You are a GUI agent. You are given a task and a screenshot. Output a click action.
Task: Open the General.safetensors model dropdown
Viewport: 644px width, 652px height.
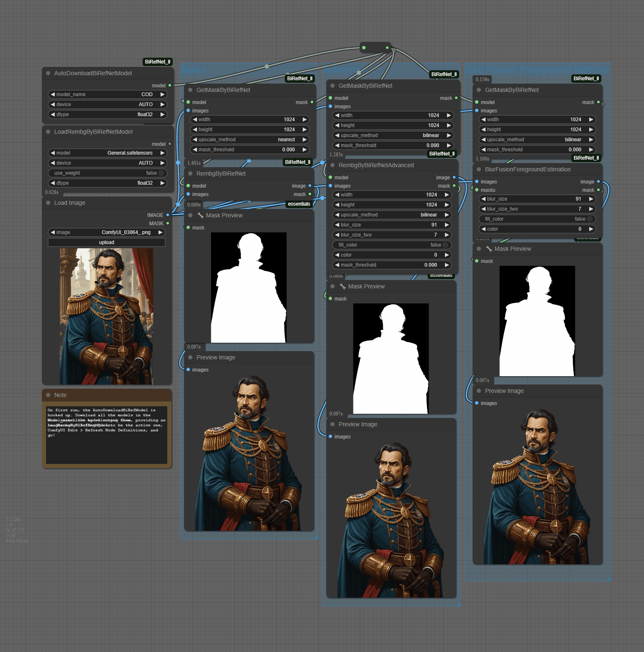107,153
